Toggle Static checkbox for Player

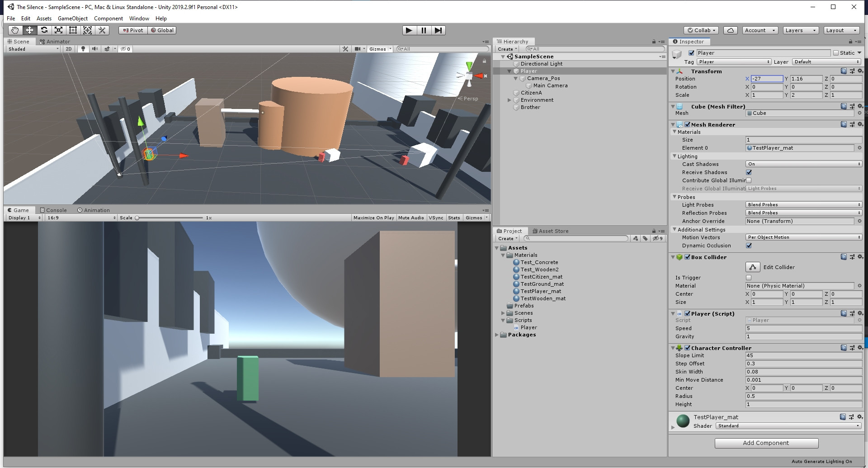[x=835, y=53]
